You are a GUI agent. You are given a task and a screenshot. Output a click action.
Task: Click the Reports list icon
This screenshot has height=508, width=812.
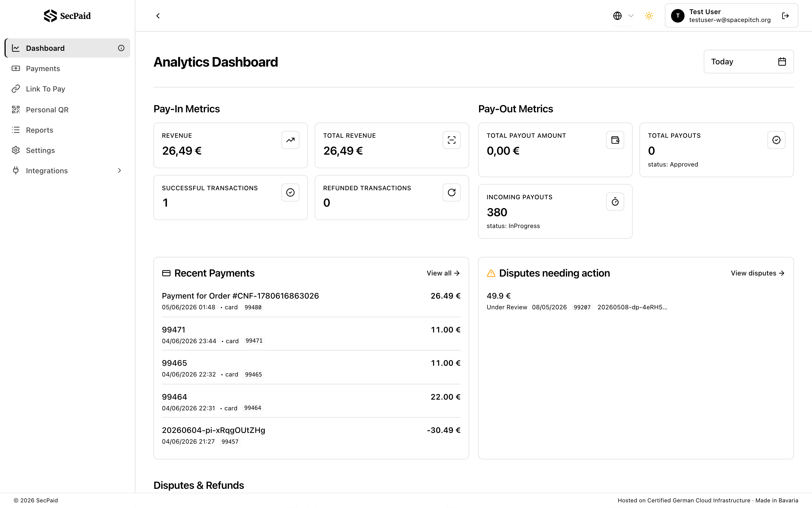[16, 130]
